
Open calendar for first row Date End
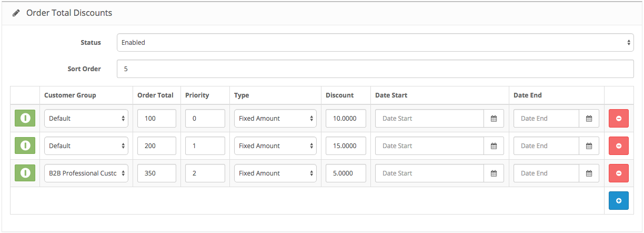pyautogui.click(x=589, y=119)
